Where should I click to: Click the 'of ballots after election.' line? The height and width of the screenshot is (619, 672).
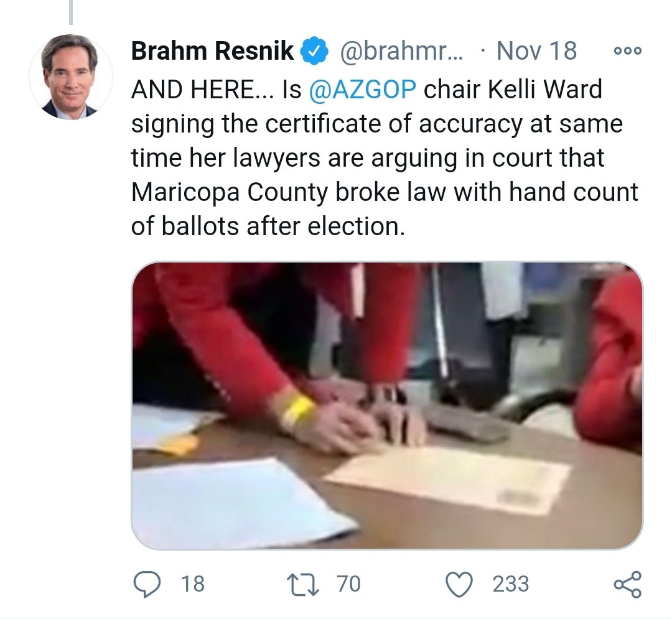[x=268, y=226]
